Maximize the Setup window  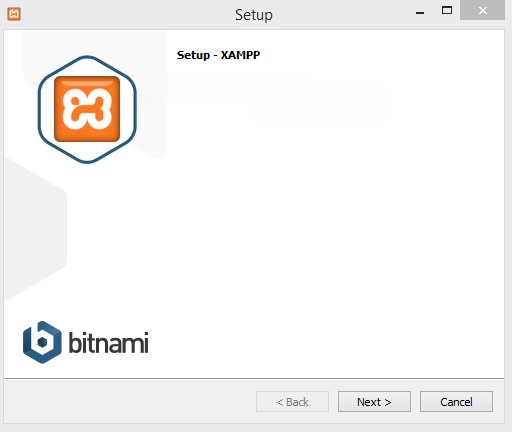coord(447,11)
